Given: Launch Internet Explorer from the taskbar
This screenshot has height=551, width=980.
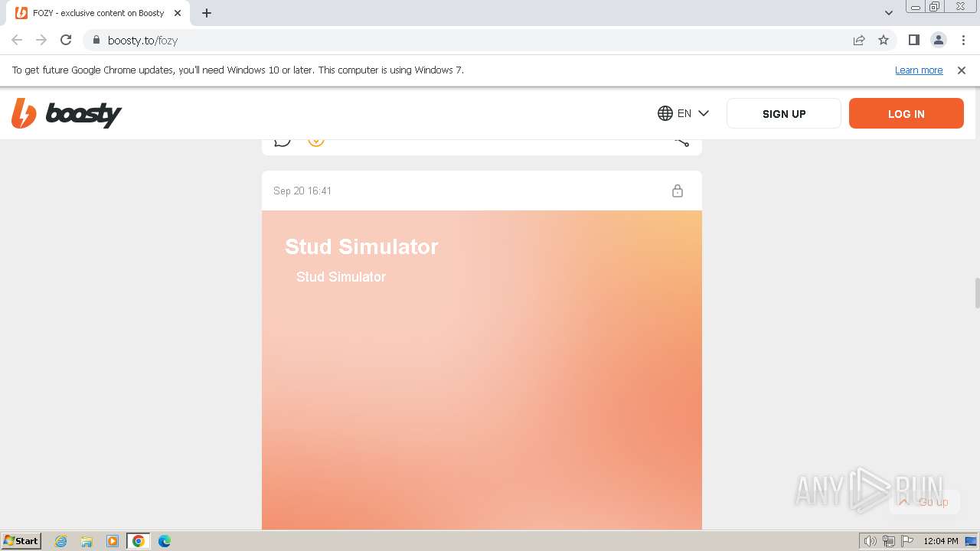Looking at the screenshot, I should click(x=60, y=541).
